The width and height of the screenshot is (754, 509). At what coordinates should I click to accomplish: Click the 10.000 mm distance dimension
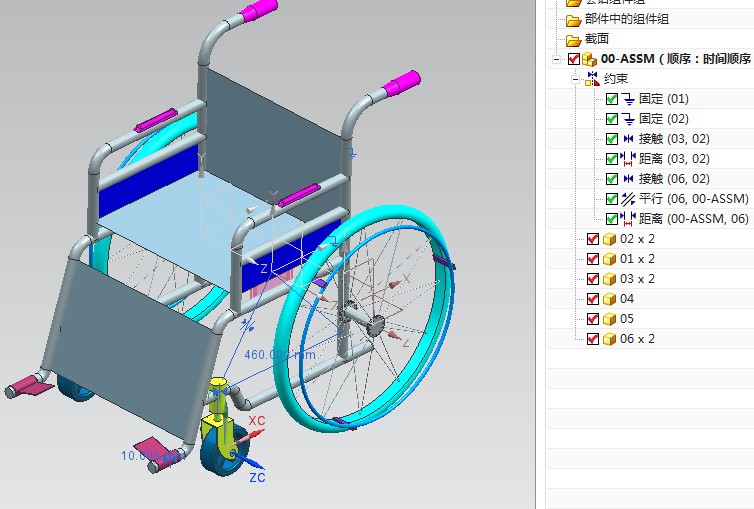(x=153, y=456)
